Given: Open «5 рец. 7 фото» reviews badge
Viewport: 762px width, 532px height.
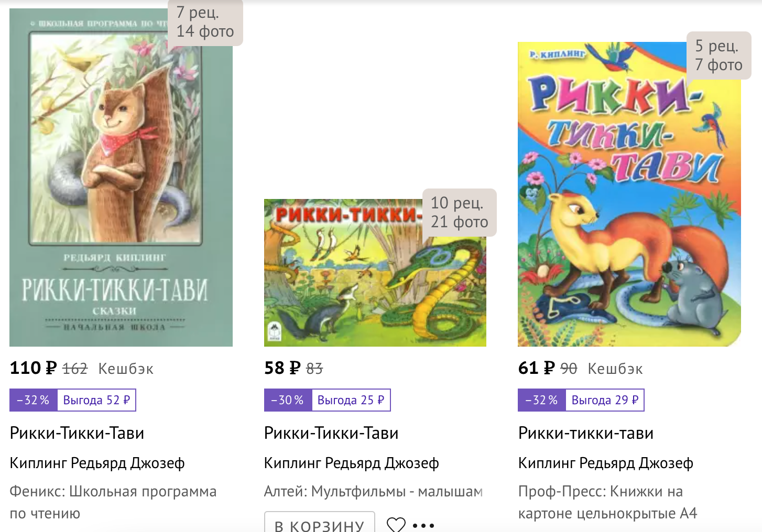Looking at the screenshot, I should point(719,56).
